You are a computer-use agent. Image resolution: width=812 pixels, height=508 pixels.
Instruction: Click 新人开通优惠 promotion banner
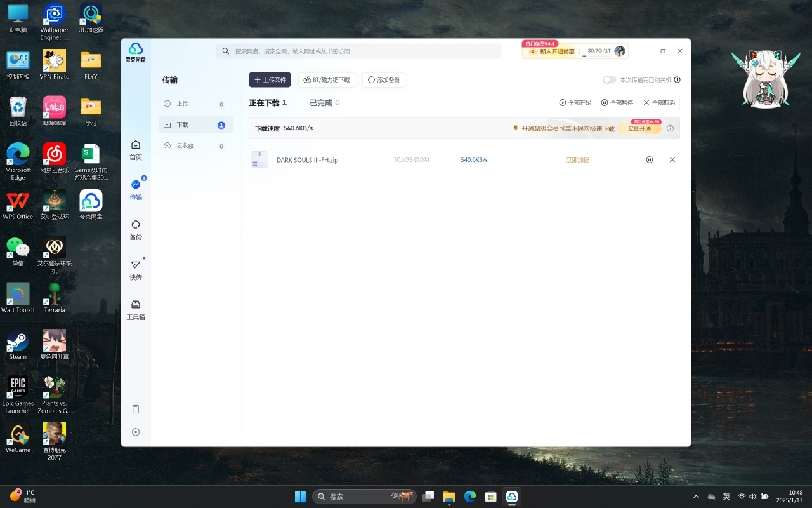pos(552,51)
